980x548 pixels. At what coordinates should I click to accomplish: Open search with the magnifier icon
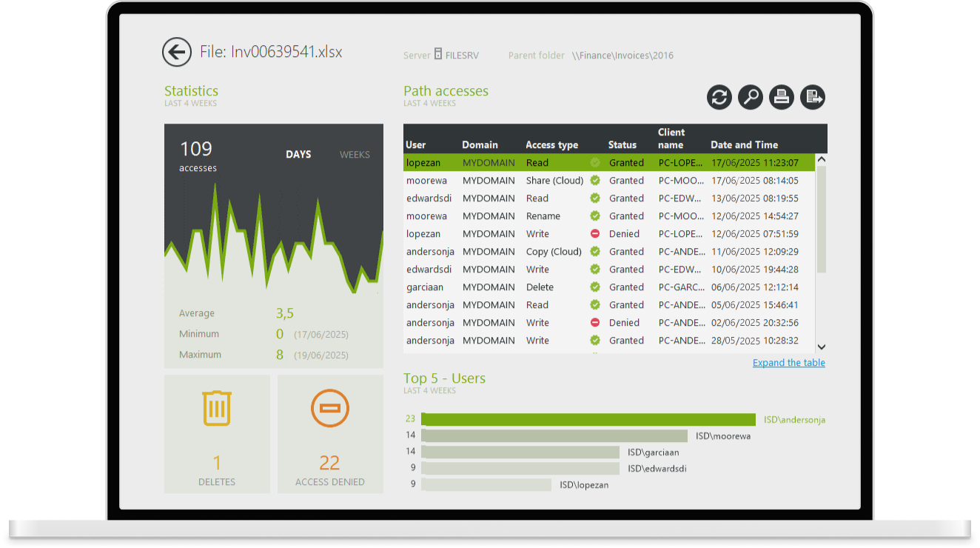click(x=750, y=97)
